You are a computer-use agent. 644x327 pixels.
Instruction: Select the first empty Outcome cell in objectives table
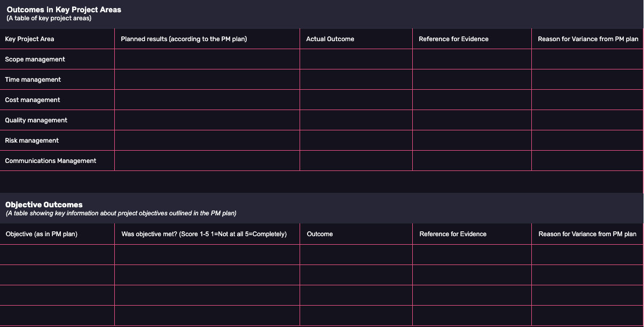coord(356,255)
